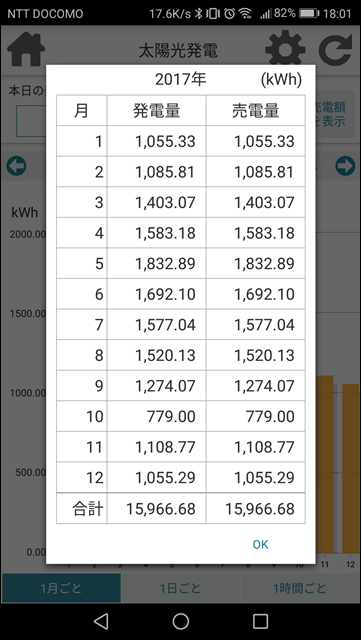Dismiss dialog with OK button
The width and height of the screenshot is (361, 640).
(x=260, y=544)
